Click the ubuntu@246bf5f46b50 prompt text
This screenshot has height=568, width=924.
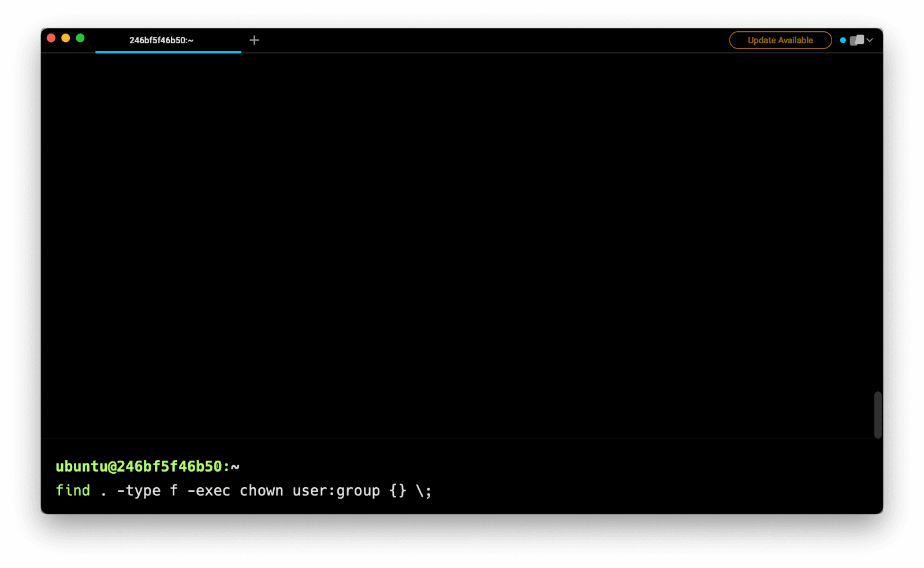pos(139,466)
